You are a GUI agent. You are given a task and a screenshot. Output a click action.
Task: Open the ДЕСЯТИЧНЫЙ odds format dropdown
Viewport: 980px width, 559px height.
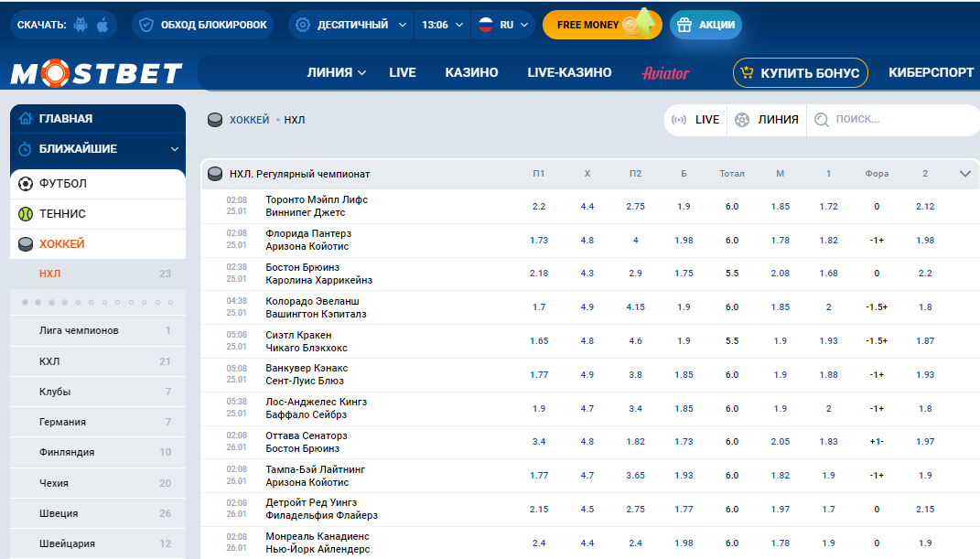[x=351, y=25]
